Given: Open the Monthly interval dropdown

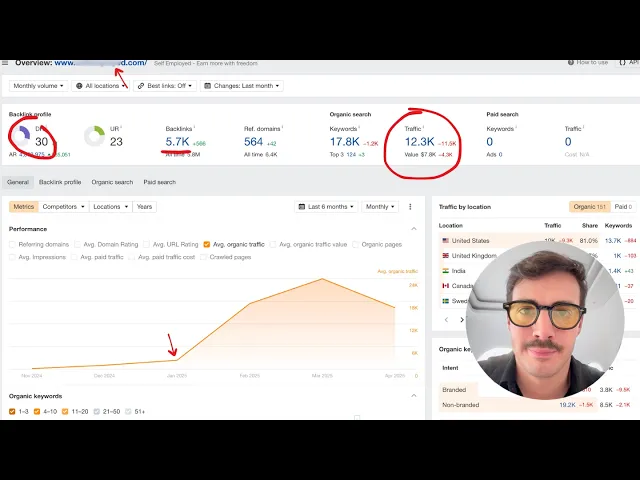Looking at the screenshot, I should click(x=380, y=207).
